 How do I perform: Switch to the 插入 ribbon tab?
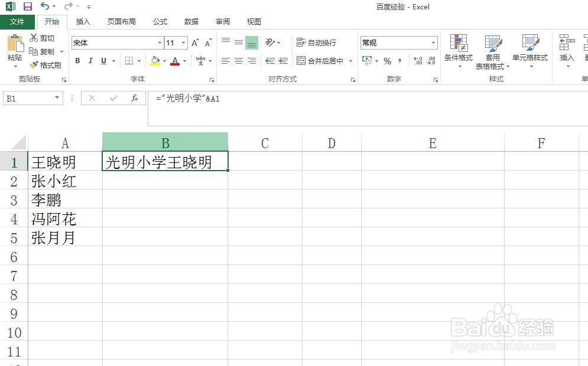click(83, 21)
